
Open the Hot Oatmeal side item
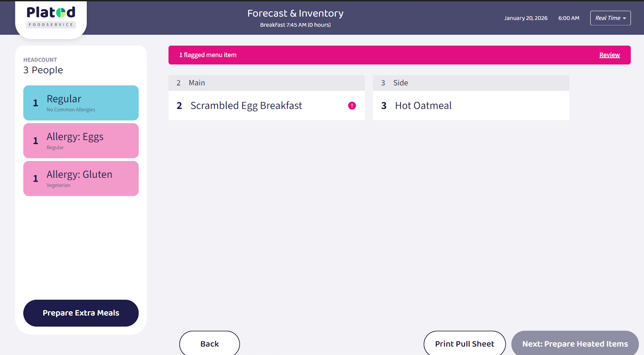pos(423,105)
